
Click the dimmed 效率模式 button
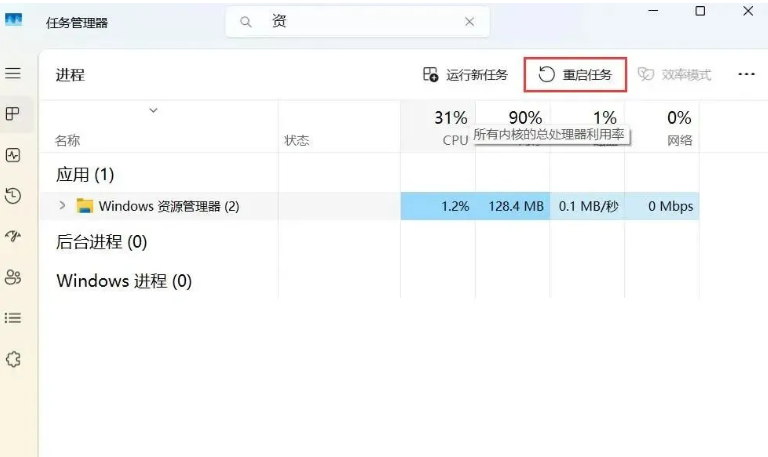coord(674,74)
